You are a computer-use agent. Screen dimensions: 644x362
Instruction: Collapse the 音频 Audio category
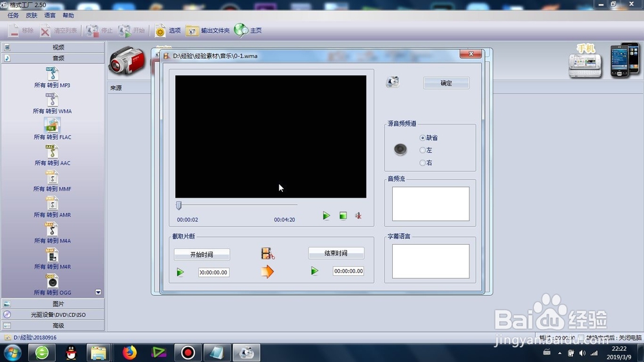coord(53,58)
